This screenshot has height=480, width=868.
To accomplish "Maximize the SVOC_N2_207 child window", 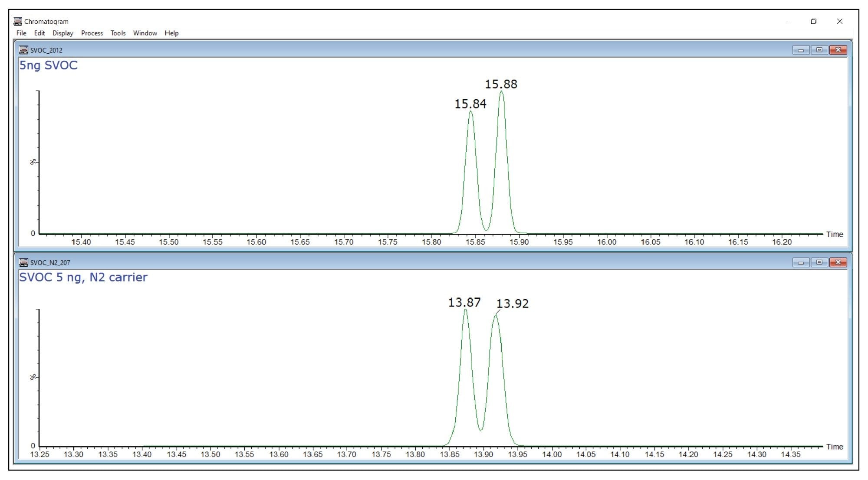I will pyautogui.click(x=819, y=263).
